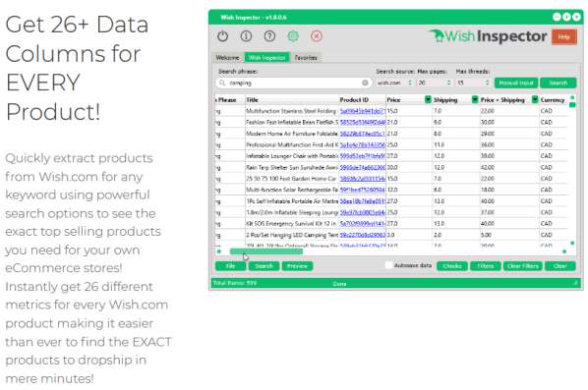
Task: Open the File button menu
Action: click(x=230, y=266)
